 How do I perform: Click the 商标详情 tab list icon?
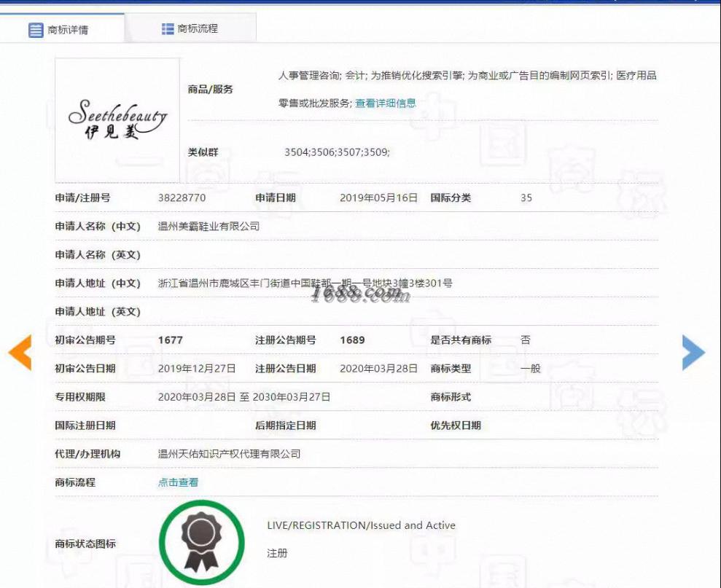pos(36,31)
